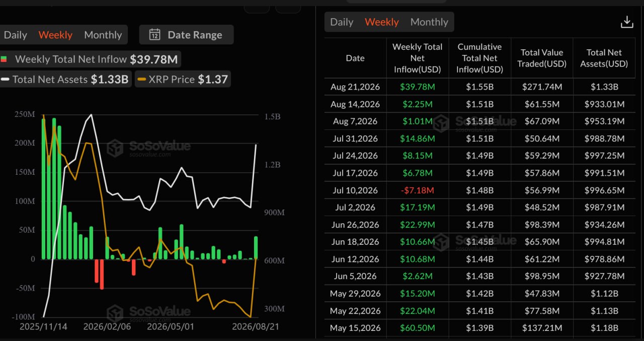Screen dimensions: 644x341
Task: Click the largest red outflow bar in chart
Action: [102, 274]
